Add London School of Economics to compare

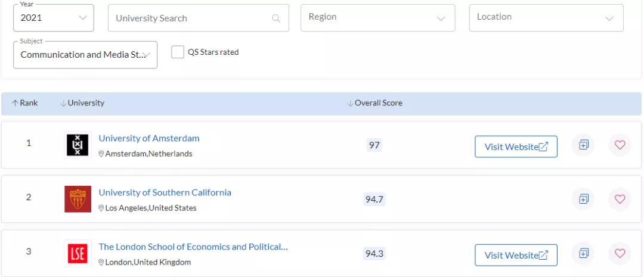(583, 254)
